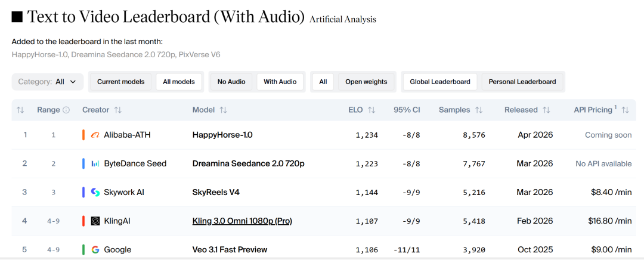This screenshot has width=644, height=260.
Task: Click the Google logo icon
Action: tap(95, 250)
